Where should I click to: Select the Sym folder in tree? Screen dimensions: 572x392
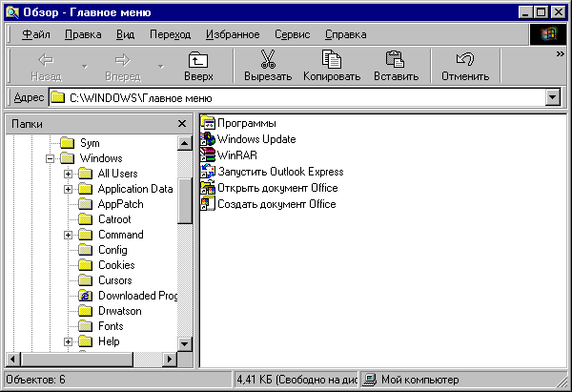90,143
